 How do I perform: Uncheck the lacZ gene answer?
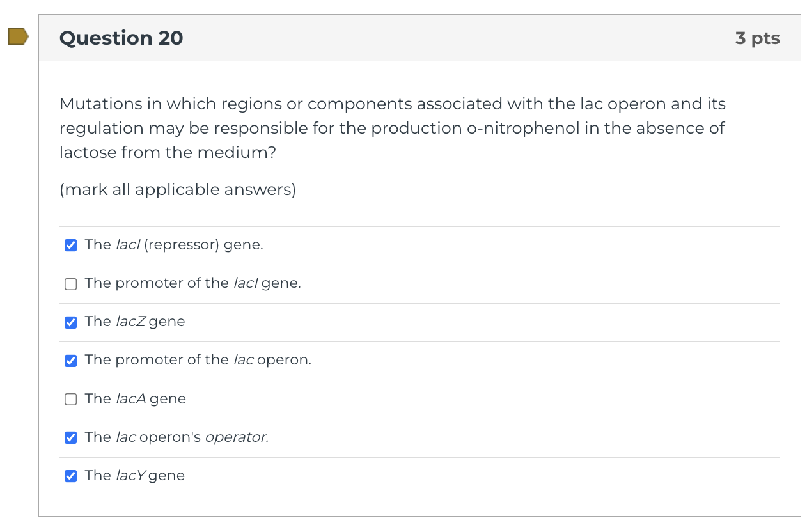click(70, 322)
